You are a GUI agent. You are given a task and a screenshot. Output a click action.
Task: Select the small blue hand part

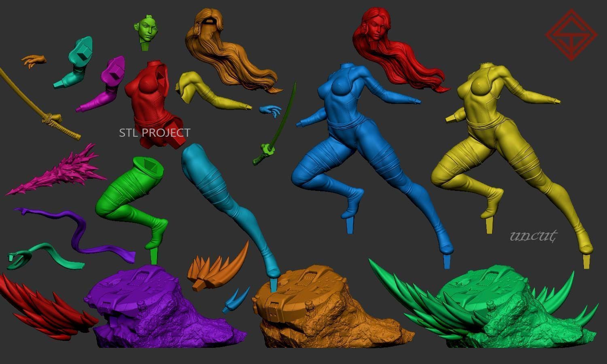point(270,110)
